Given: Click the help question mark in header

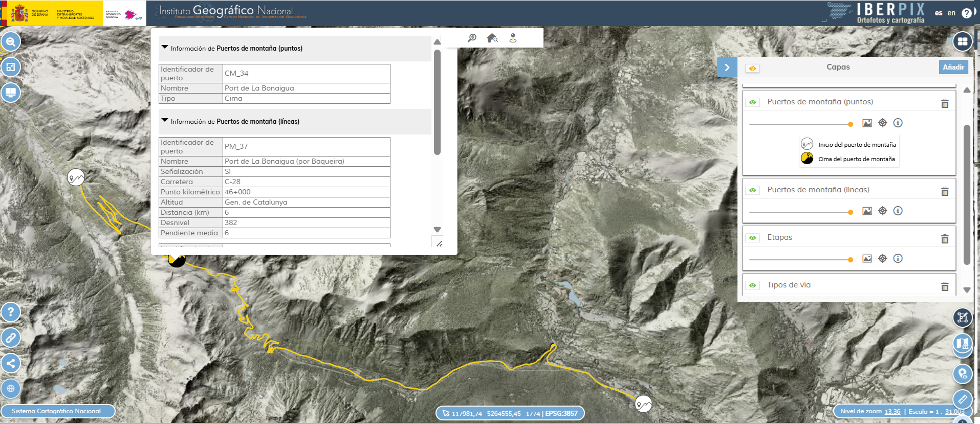Looking at the screenshot, I should (966, 13).
